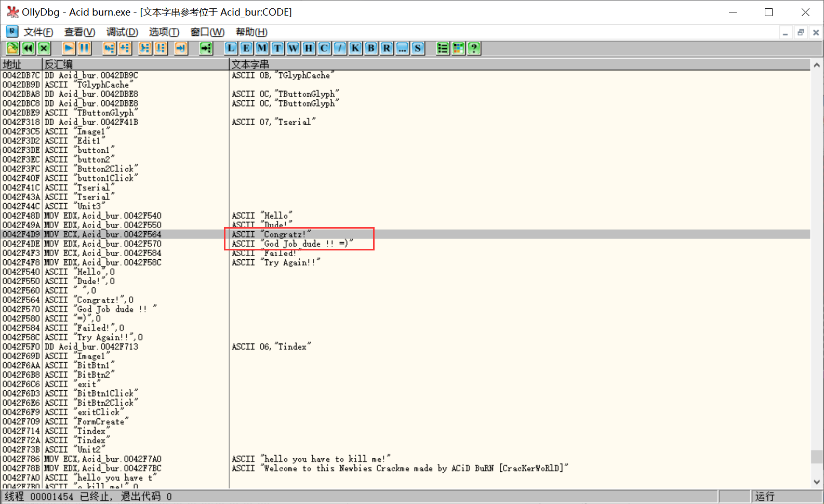Click the Close program X toolbar icon
The height and width of the screenshot is (504, 824).
click(44, 48)
